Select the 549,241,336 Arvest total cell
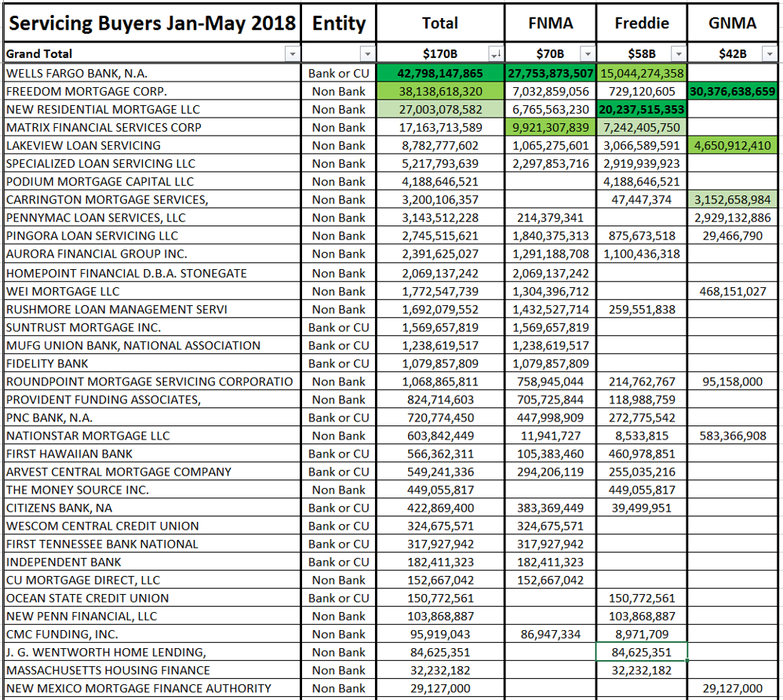The image size is (783, 700). 440,471
